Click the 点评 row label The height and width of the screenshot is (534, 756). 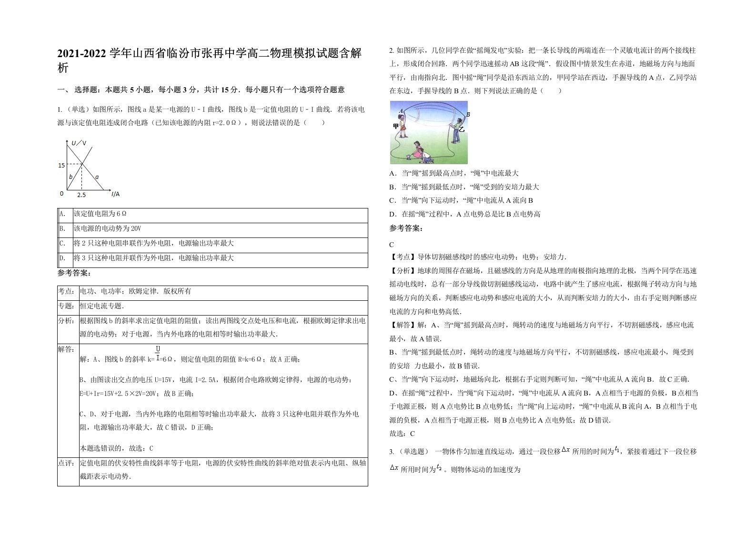point(68,463)
